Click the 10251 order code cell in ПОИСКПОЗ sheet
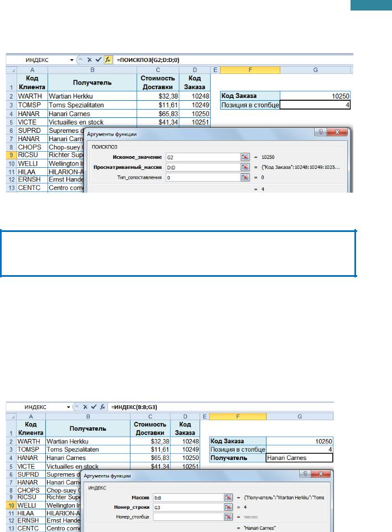Image resolution: width=392 pixels, height=532 pixels. tap(195, 122)
